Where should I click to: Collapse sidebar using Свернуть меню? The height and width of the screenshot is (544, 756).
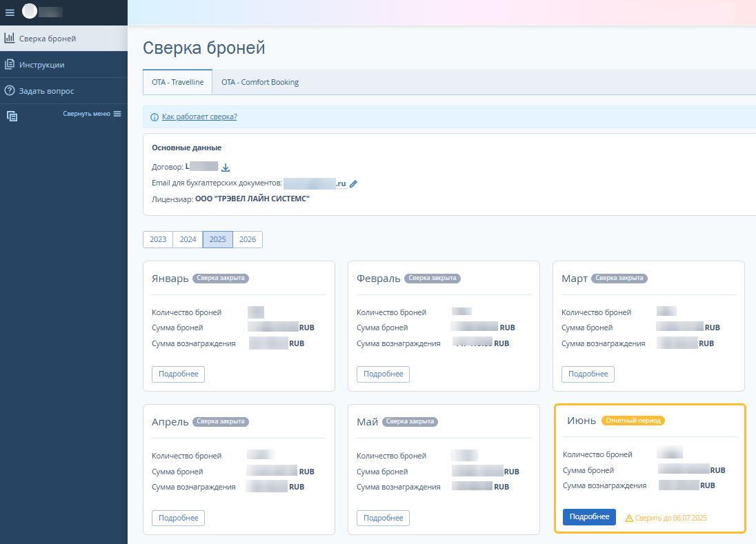coord(92,114)
